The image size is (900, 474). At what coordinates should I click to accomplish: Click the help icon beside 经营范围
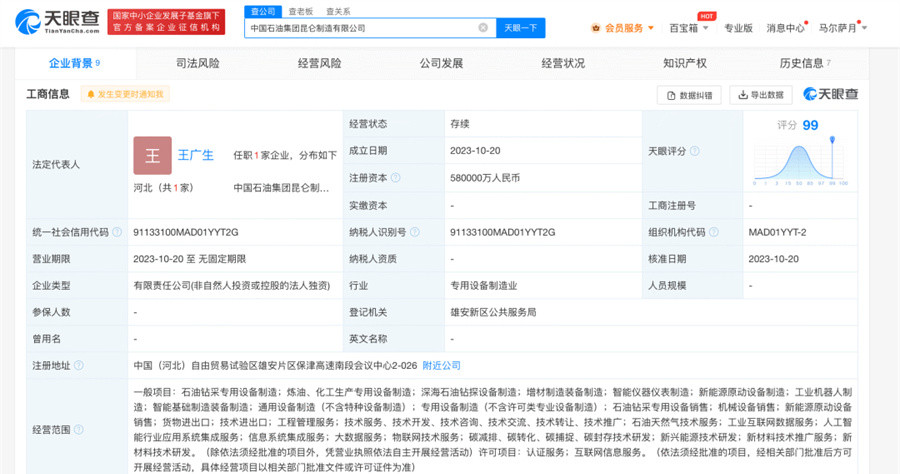coord(79,429)
